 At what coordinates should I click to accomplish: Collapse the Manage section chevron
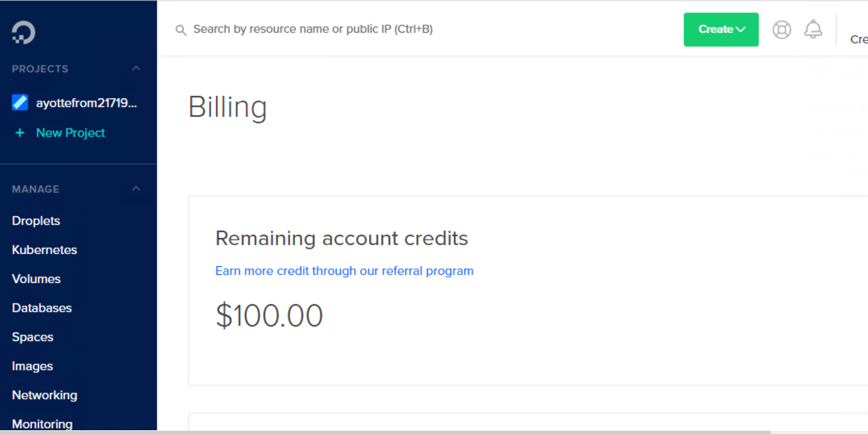(136, 189)
